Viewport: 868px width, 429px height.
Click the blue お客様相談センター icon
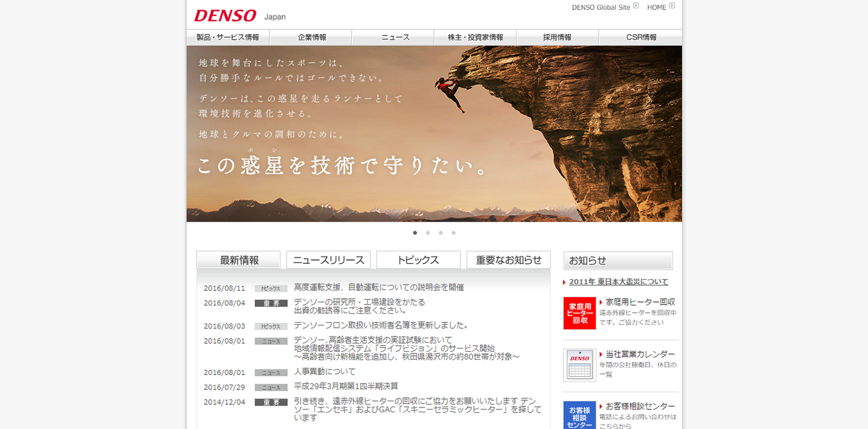pyautogui.click(x=579, y=415)
